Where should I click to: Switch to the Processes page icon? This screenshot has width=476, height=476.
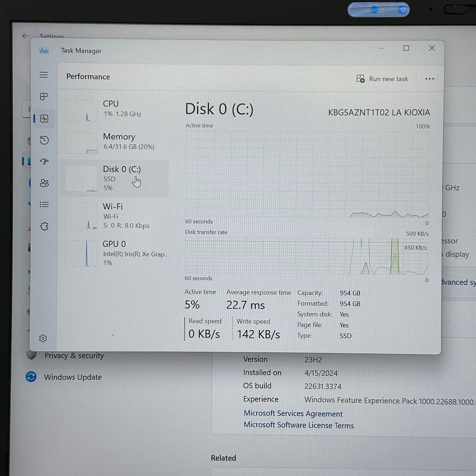pos(44,96)
